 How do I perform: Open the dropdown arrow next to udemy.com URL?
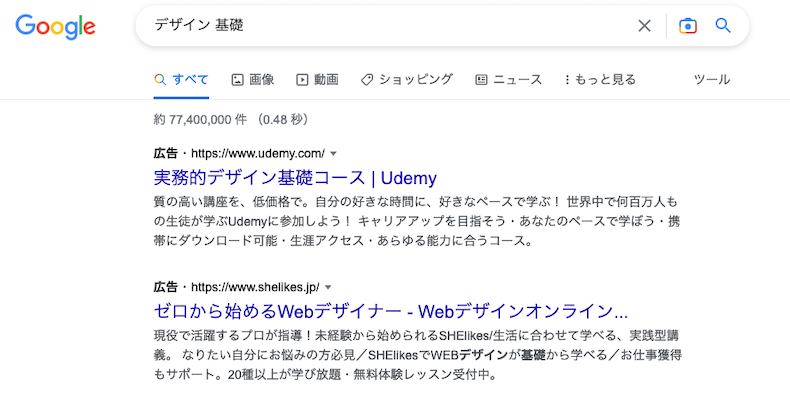pyautogui.click(x=333, y=153)
